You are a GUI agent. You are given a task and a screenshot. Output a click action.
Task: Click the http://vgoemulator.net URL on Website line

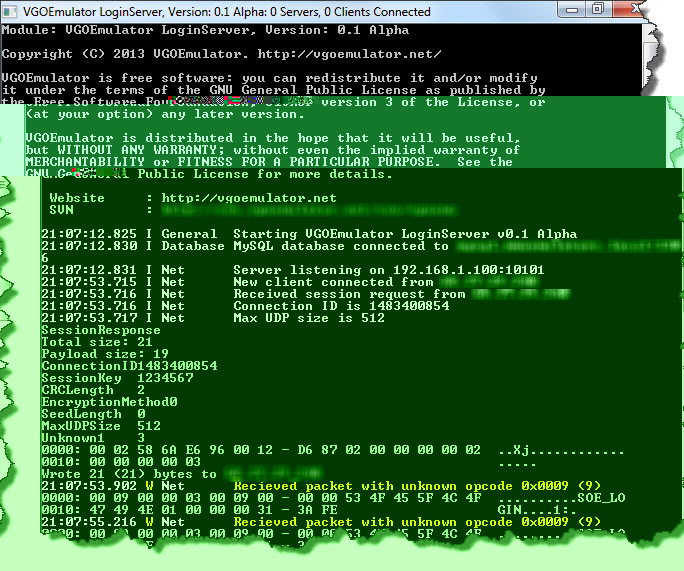(249, 198)
